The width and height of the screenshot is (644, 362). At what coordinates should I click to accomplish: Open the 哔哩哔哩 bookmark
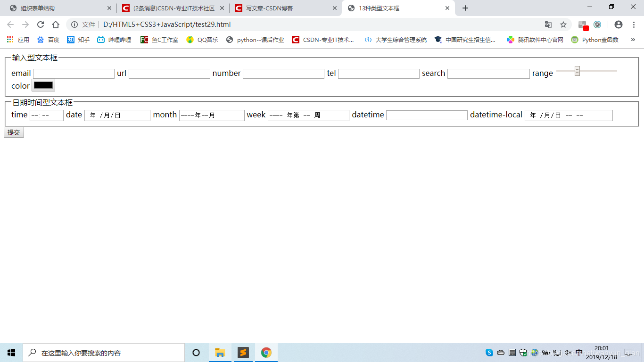coord(114,40)
